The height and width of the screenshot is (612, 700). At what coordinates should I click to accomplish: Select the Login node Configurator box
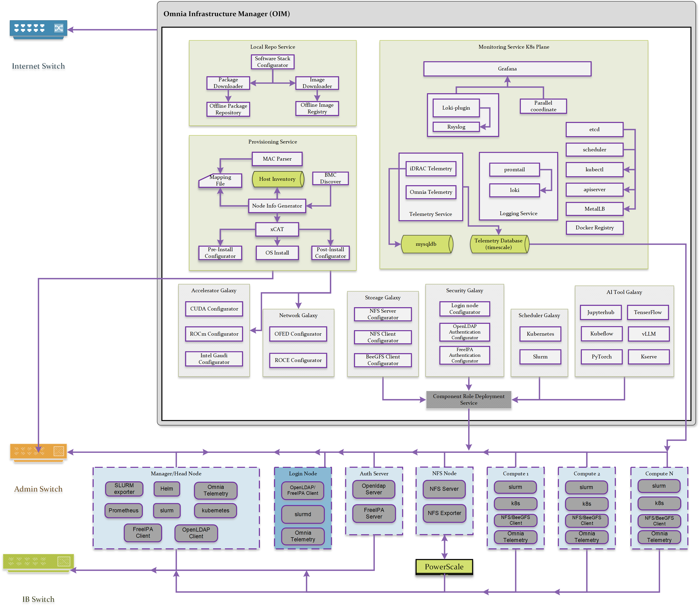(x=465, y=309)
